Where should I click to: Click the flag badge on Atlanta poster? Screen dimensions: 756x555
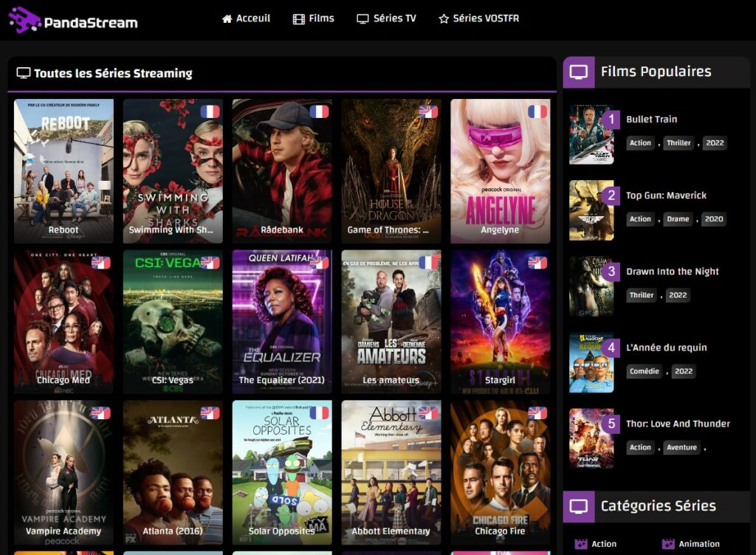click(x=210, y=413)
